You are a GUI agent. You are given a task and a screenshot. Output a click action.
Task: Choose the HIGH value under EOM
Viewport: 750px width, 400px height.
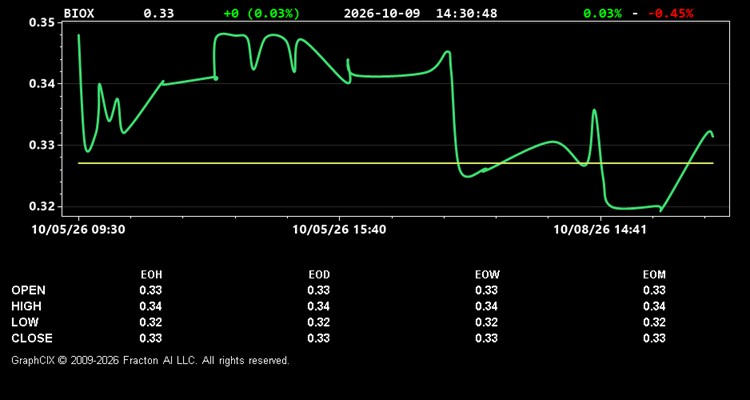click(x=654, y=306)
